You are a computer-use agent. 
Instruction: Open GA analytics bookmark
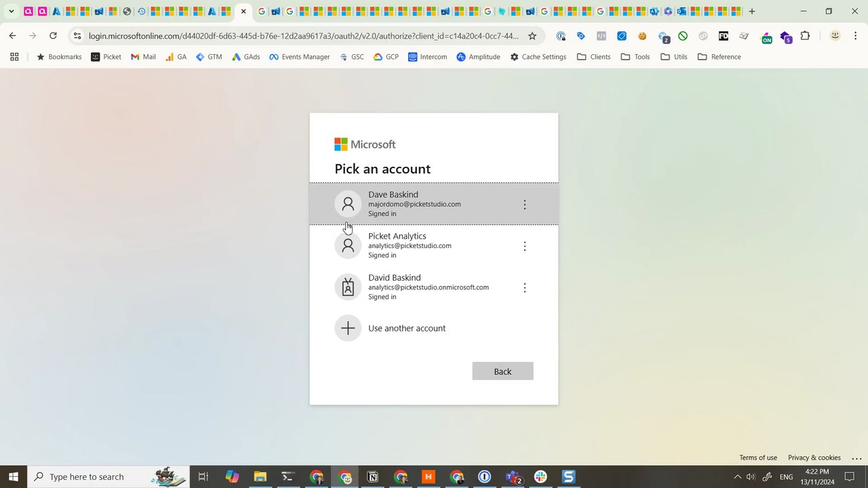[x=176, y=57]
